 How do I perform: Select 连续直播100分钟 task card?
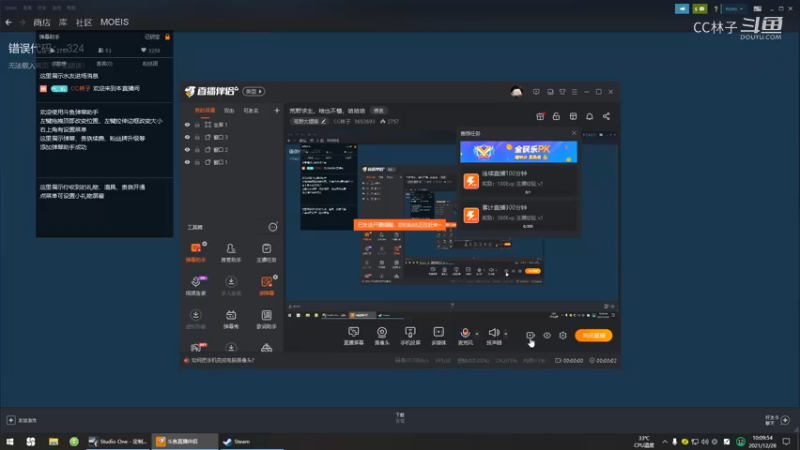click(518, 182)
